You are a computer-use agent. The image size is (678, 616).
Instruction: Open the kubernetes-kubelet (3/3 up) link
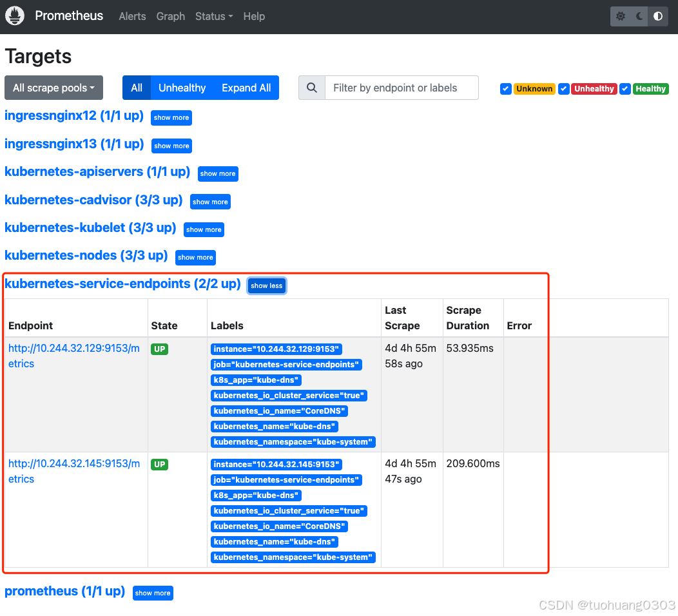90,227
